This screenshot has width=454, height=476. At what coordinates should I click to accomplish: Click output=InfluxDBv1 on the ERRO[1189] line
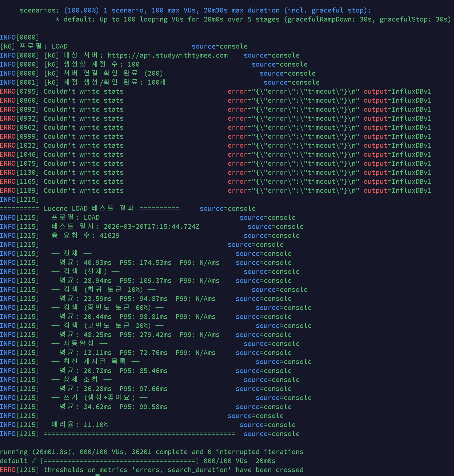[397, 190]
